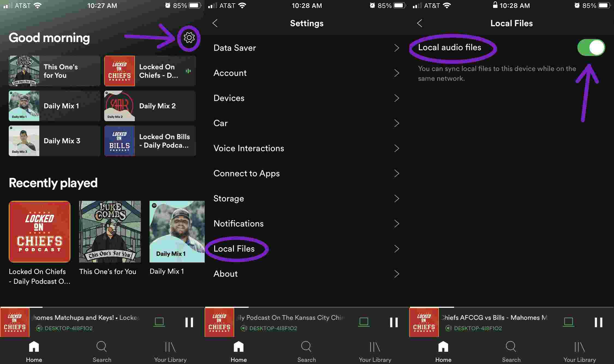Expand Data Saver chevron
The image size is (614, 364).
pos(397,48)
